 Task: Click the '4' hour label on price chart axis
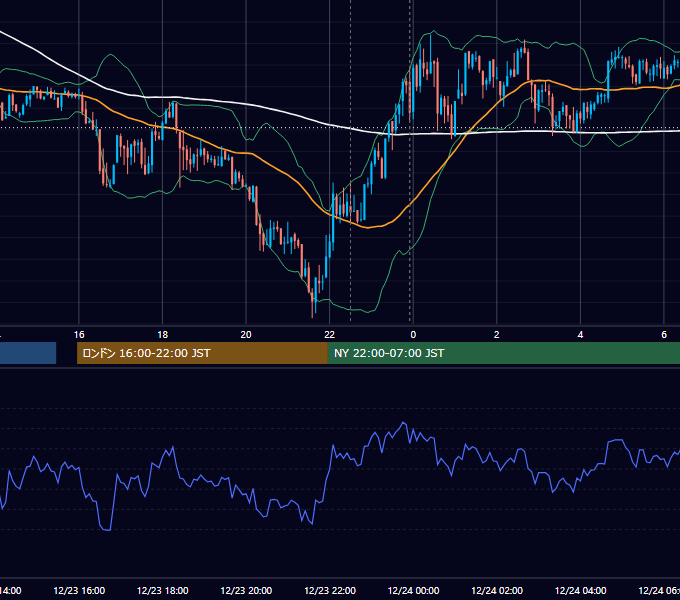(x=580, y=335)
